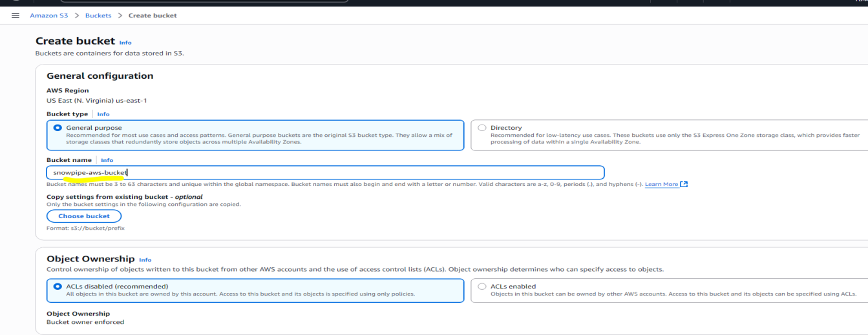Screen dimensions: 868x335
Task: Open Info link beside Bucket type
Action: point(103,114)
